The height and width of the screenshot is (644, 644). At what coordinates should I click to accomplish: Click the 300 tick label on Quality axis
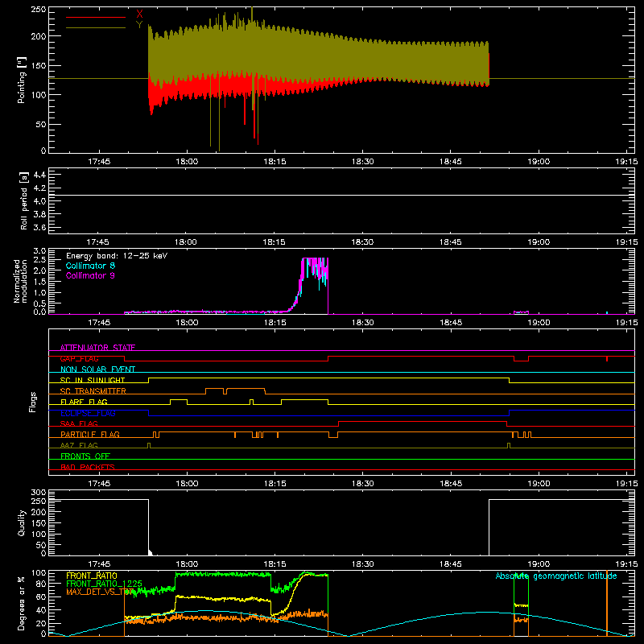click(x=38, y=493)
